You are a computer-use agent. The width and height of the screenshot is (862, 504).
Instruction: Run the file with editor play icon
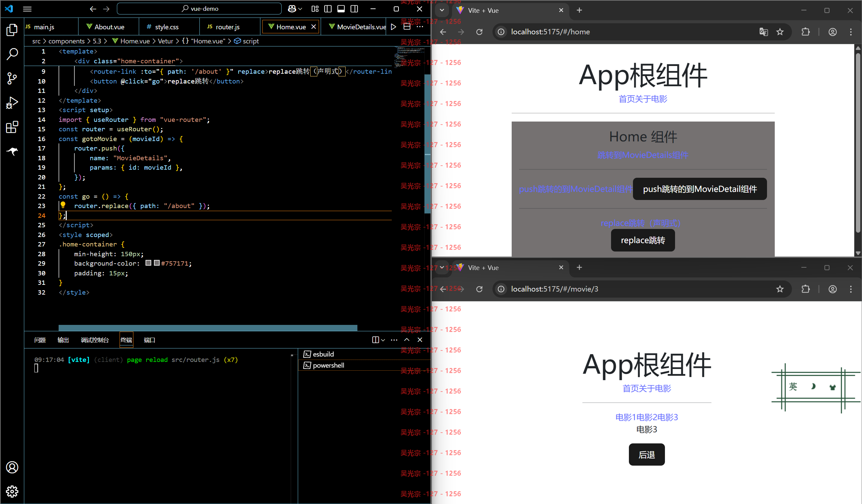[x=394, y=27]
